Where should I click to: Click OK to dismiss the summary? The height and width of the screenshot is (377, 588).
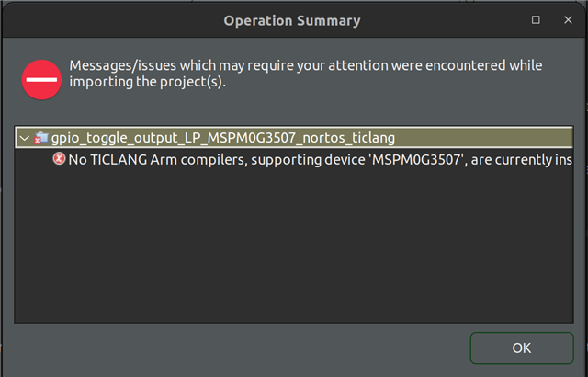pyautogui.click(x=522, y=348)
